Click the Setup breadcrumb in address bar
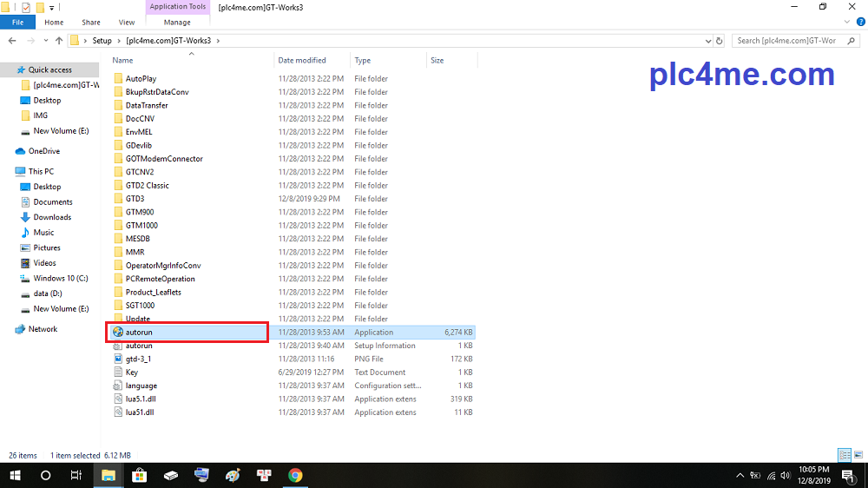This screenshot has width=868, height=488. pyautogui.click(x=102, y=41)
